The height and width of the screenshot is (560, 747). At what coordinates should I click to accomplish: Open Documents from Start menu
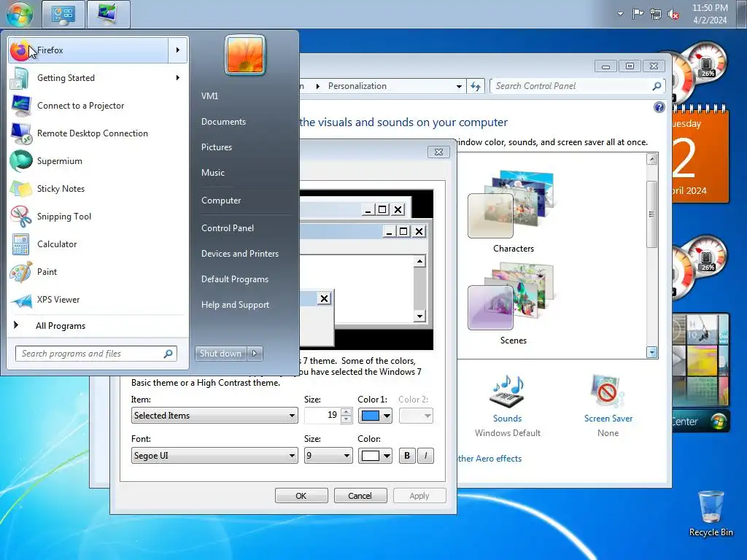pos(223,122)
